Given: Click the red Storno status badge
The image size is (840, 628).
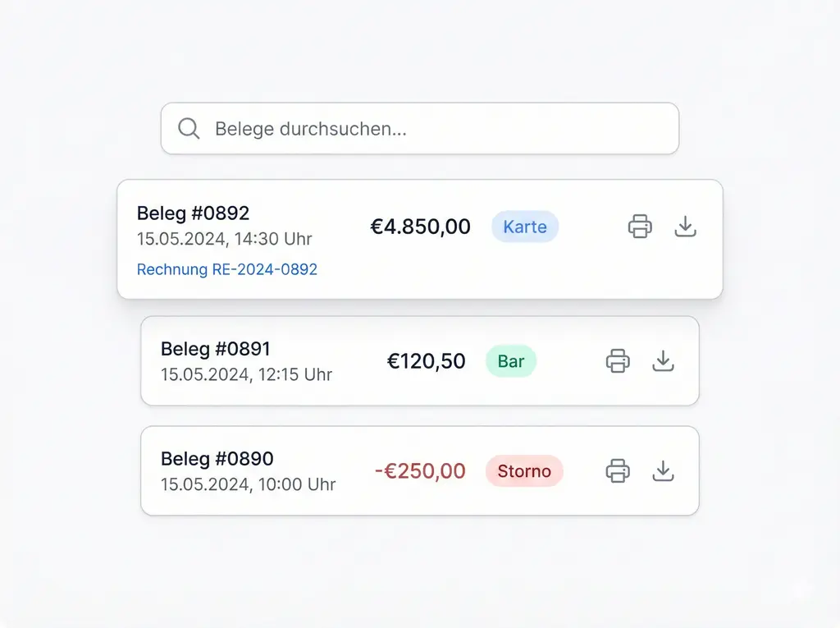Looking at the screenshot, I should click(524, 471).
